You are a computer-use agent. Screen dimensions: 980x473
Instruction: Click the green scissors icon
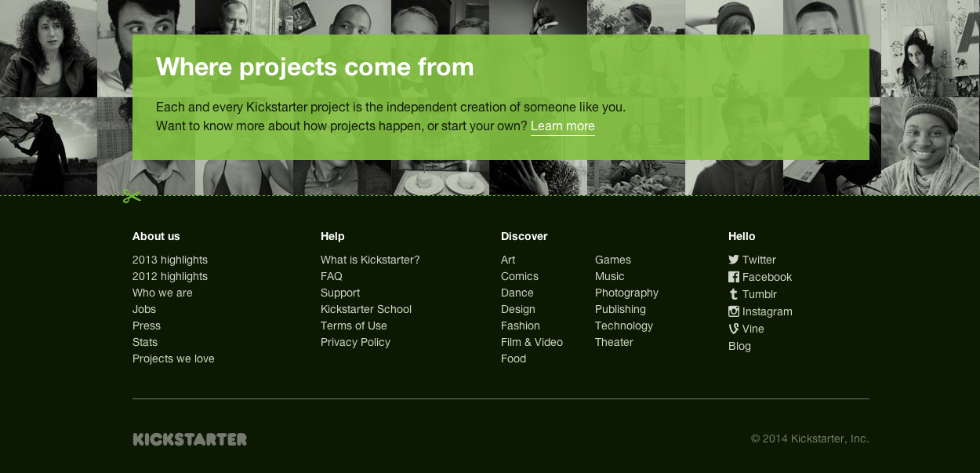click(x=132, y=196)
